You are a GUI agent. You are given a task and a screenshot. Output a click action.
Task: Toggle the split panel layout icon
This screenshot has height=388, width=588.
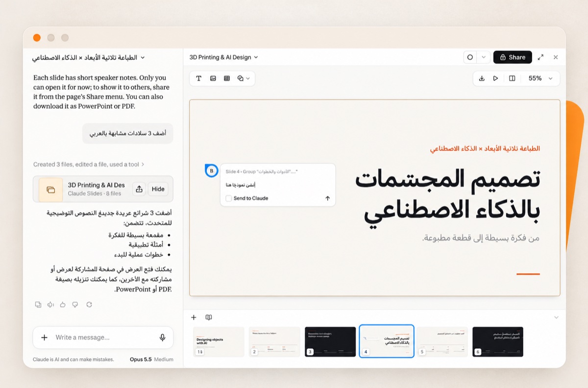(x=512, y=78)
